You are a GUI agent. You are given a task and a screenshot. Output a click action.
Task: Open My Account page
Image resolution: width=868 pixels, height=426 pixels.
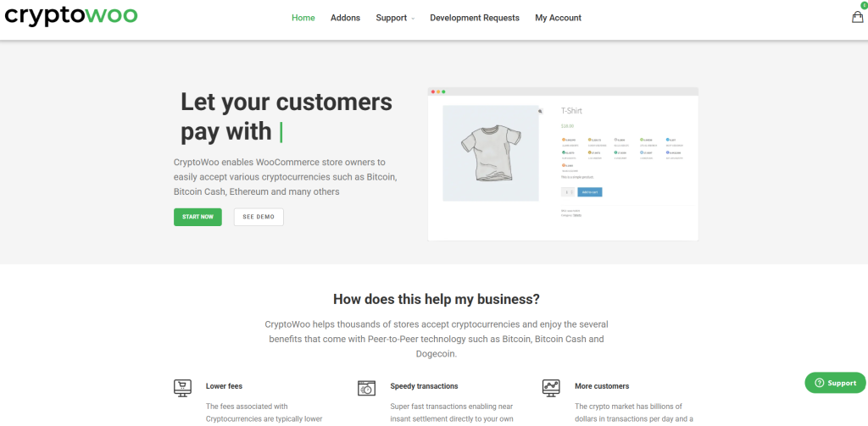pyautogui.click(x=558, y=18)
